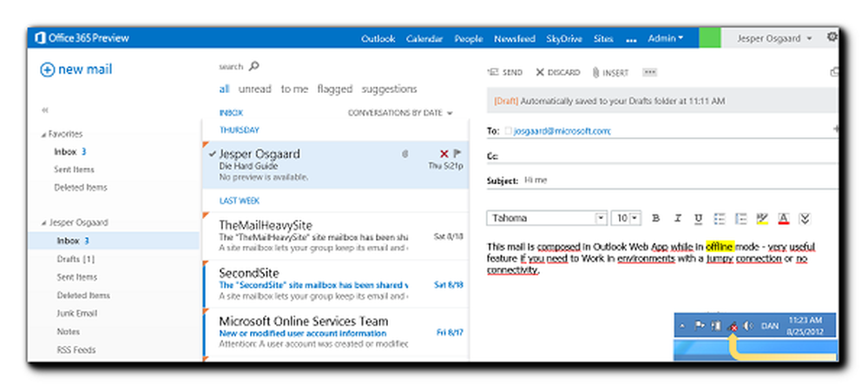Open People from top navigation

click(469, 38)
